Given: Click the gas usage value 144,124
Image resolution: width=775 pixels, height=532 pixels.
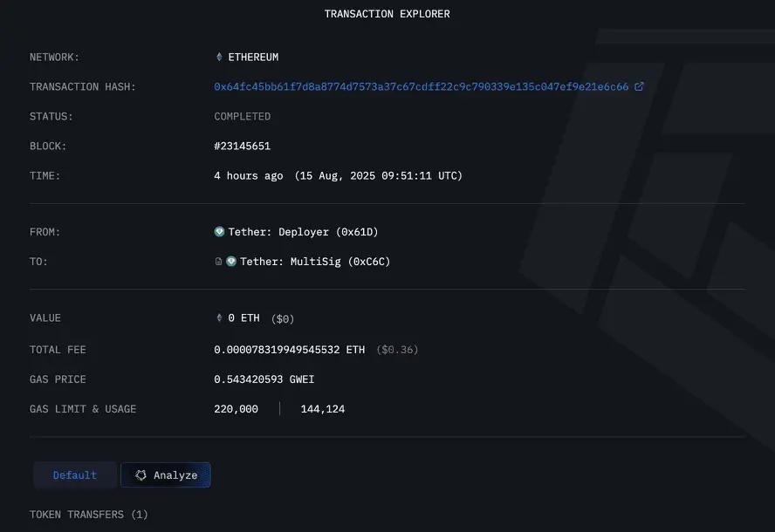Looking at the screenshot, I should click(323, 409).
